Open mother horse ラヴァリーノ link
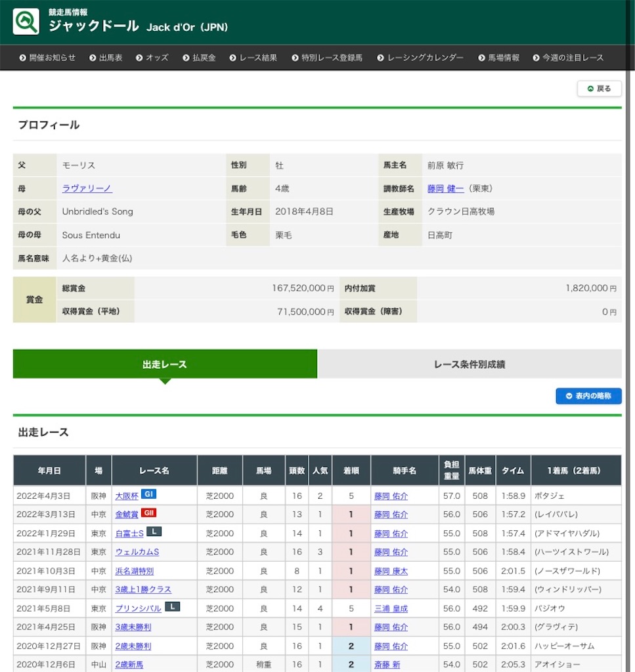This screenshot has width=635, height=672. coord(87,188)
